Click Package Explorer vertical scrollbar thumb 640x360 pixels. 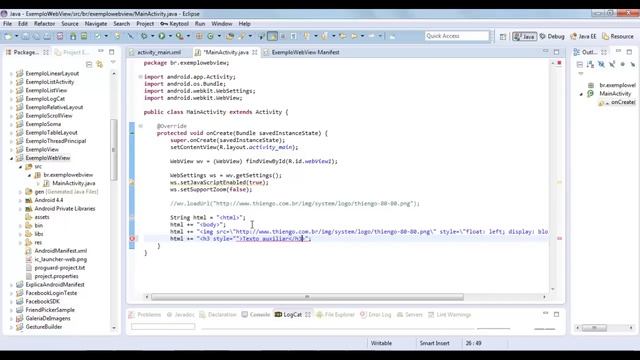114,149
